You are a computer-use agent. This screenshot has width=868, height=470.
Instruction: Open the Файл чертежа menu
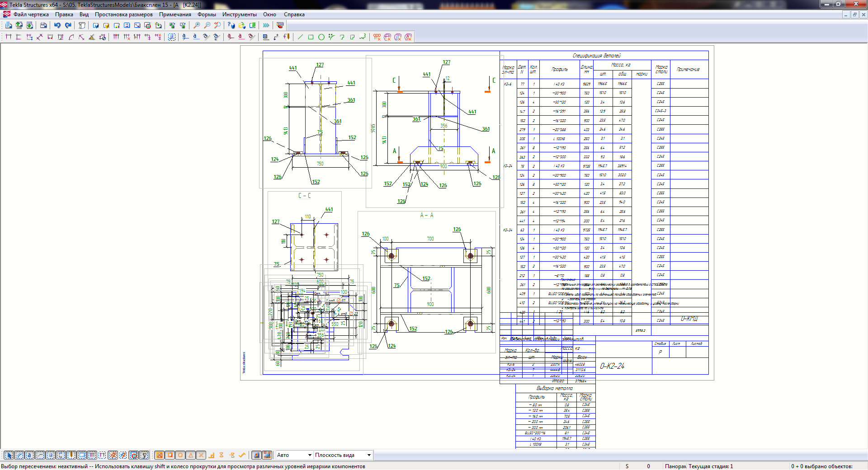(x=31, y=14)
